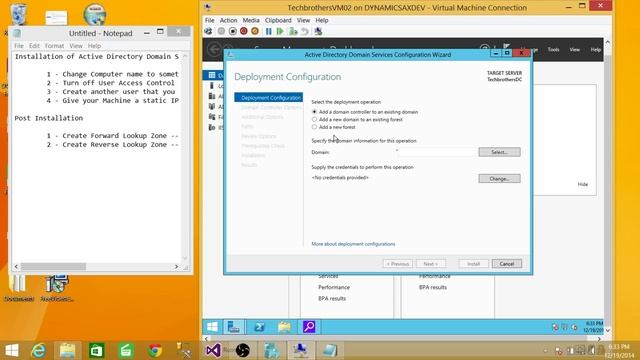Select 'Add a domain controller to an existing domain'
Screen dimensions: 640x360
314,112
